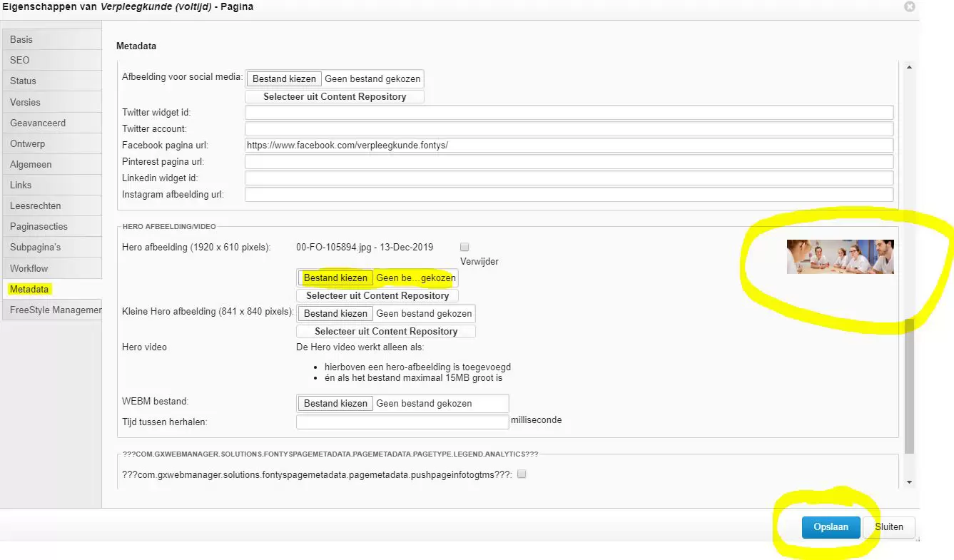Go to the Workflow tab
Viewport: 954px width, 560px height.
point(51,268)
